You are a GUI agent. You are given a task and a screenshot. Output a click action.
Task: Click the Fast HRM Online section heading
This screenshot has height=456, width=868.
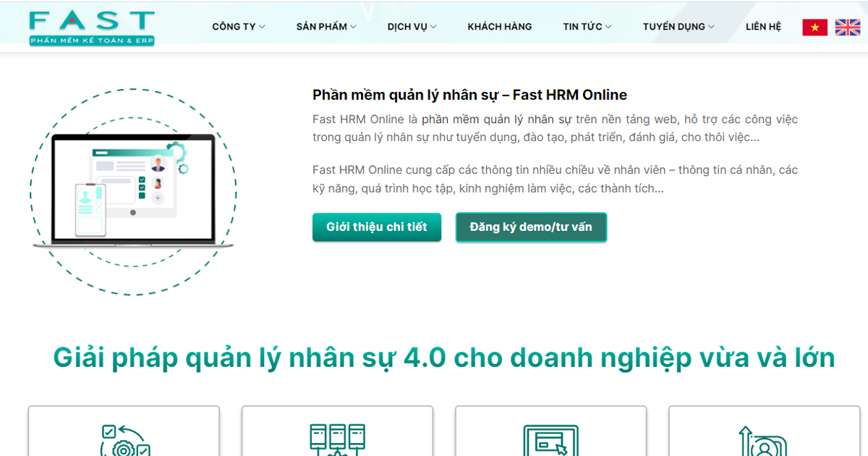(469, 95)
